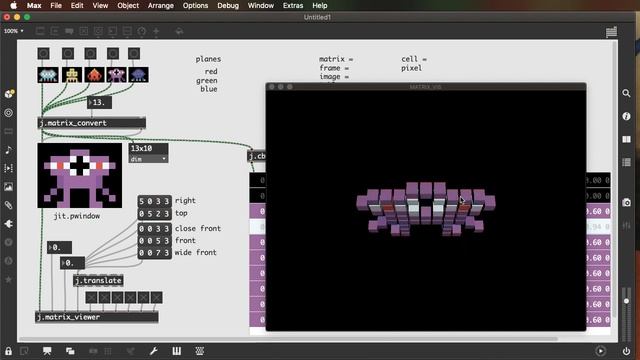The height and width of the screenshot is (360, 640).
Task: Open the Arrange menu
Action: (x=160, y=5)
